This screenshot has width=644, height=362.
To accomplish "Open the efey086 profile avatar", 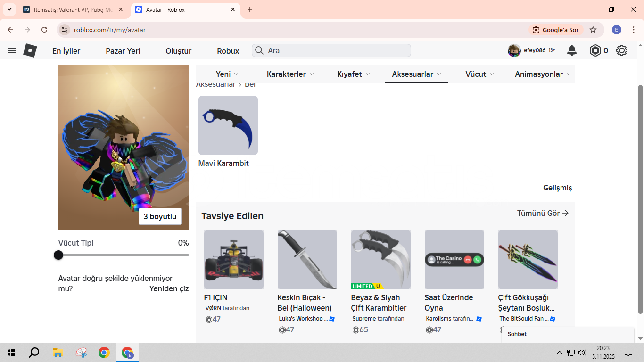I will [514, 50].
